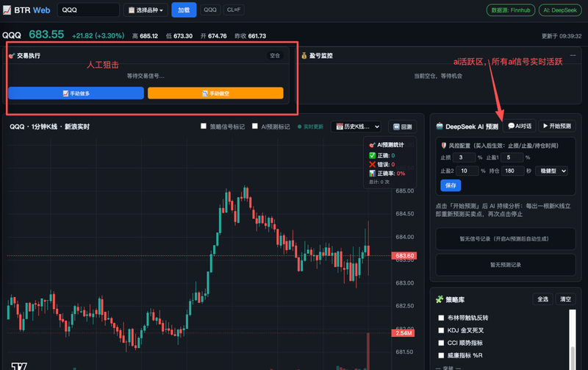This screenshot has width=588, height=370.
Task: Click the 等待交易信号 status text
Action: [x=146, y=76]
